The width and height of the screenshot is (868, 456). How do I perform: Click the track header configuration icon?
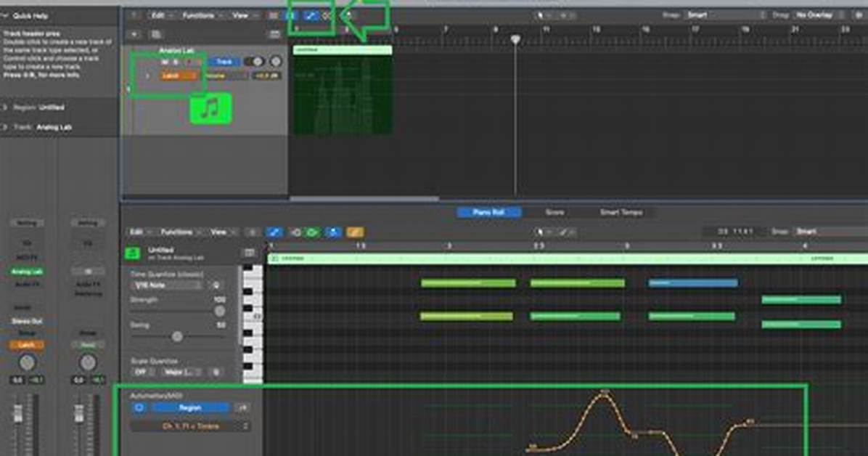[274, 34]
